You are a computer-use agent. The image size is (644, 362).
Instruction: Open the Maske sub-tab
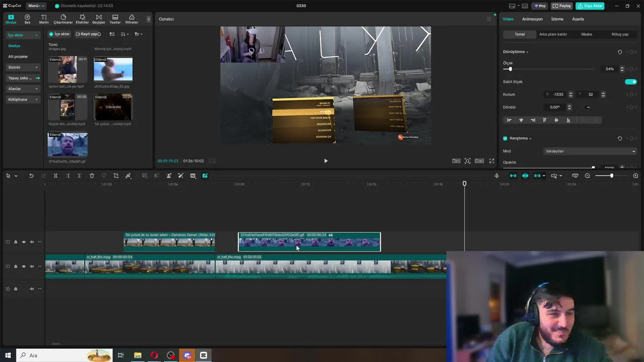tap(587, 34)
